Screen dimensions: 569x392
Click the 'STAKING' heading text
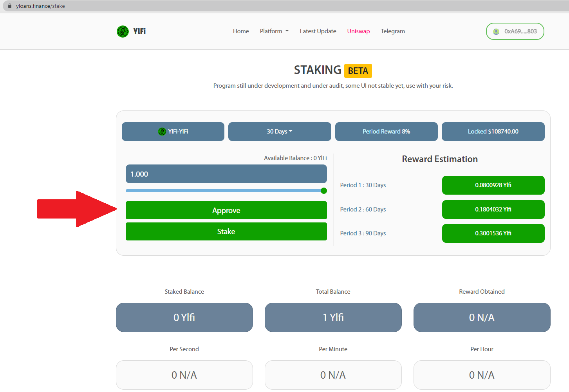pyautogui.click(x=318, y=70)
